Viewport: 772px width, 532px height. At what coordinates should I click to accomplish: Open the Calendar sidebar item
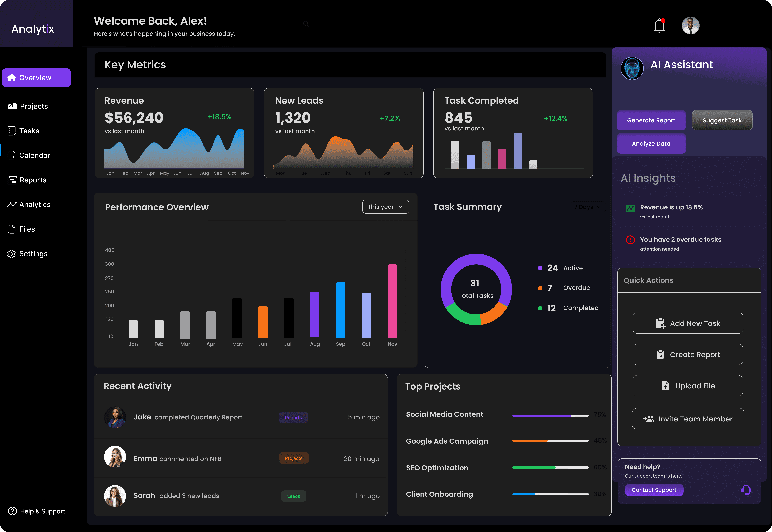tap(29, 155)
